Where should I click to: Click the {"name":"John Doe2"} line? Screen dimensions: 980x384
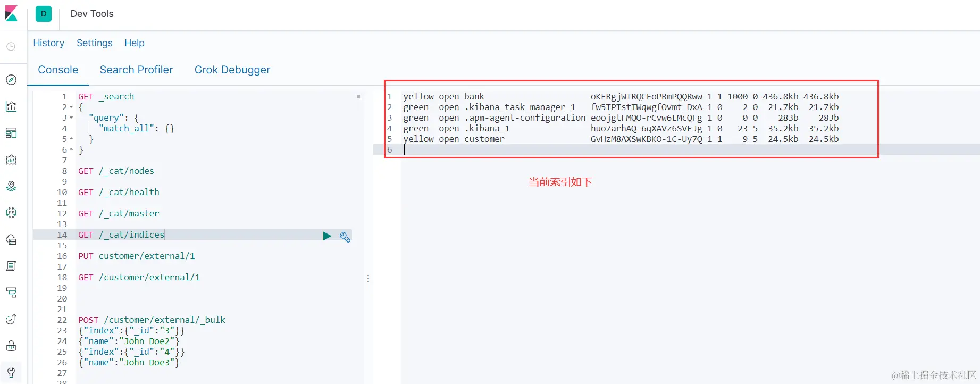[x=129, y=341]
